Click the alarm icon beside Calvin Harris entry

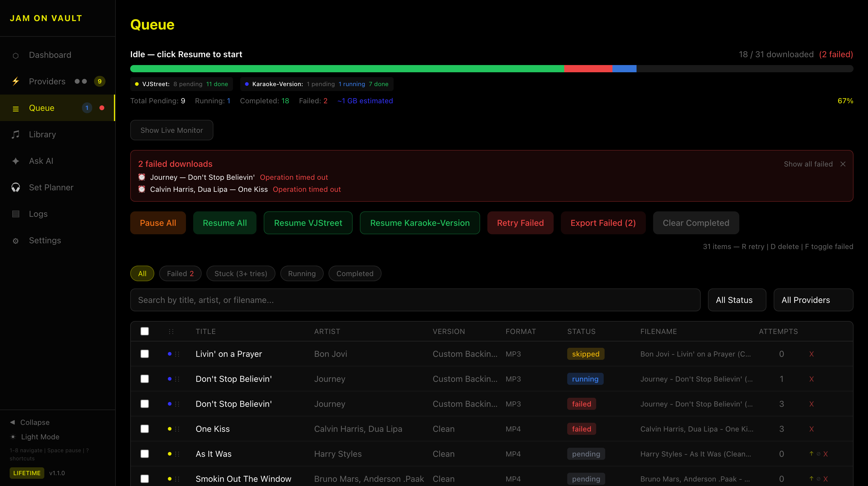pyautogui.click(x=142, y=189)
